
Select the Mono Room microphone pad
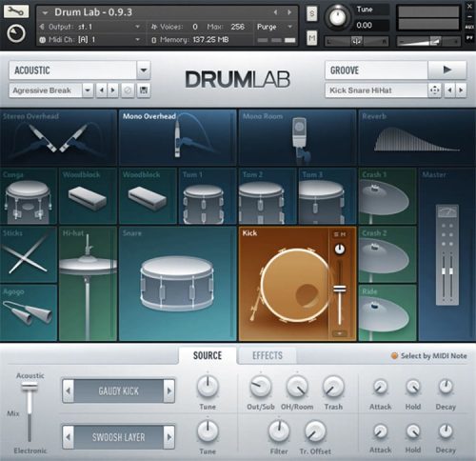point(297,137)
